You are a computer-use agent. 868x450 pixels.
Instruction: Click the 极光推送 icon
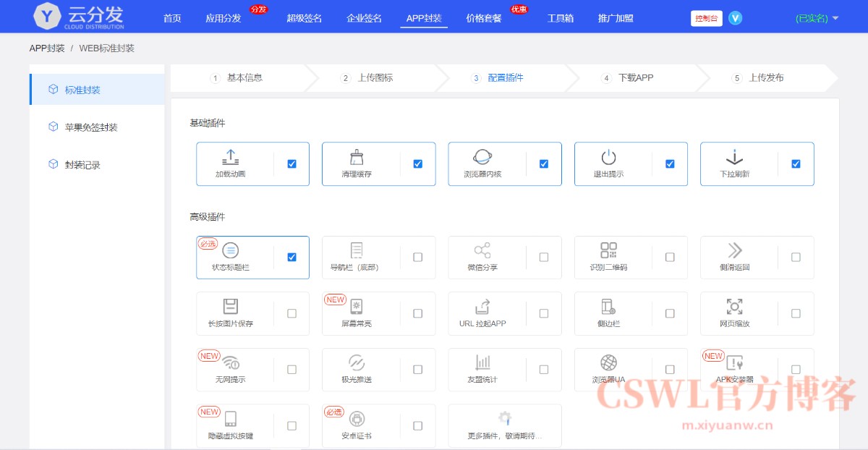click(357, 362)
